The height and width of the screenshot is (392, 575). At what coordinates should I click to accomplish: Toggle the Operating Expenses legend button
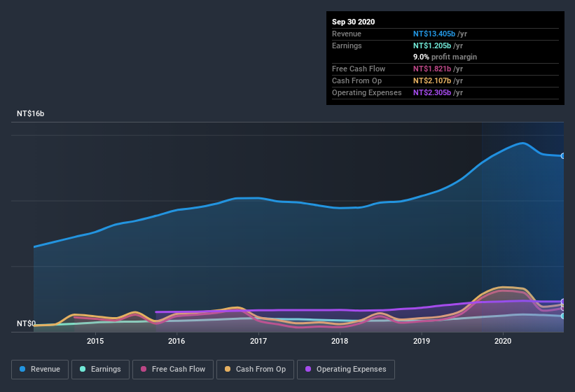coord(346,370)
